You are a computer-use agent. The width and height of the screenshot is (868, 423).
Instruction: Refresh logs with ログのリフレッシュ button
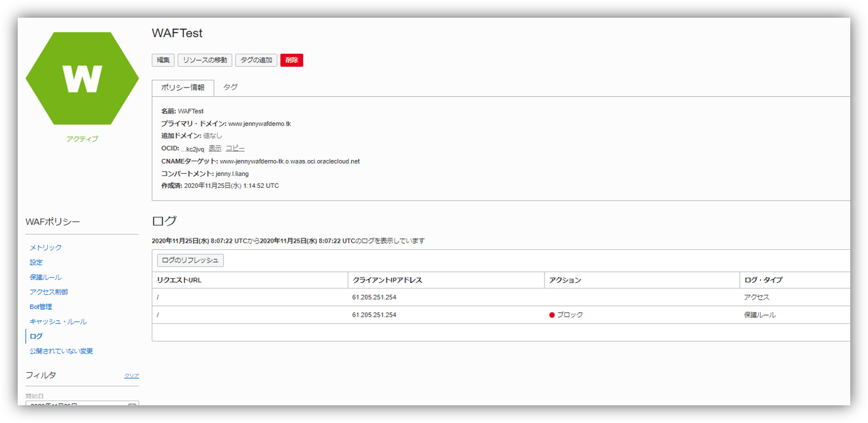click(190, 260)
